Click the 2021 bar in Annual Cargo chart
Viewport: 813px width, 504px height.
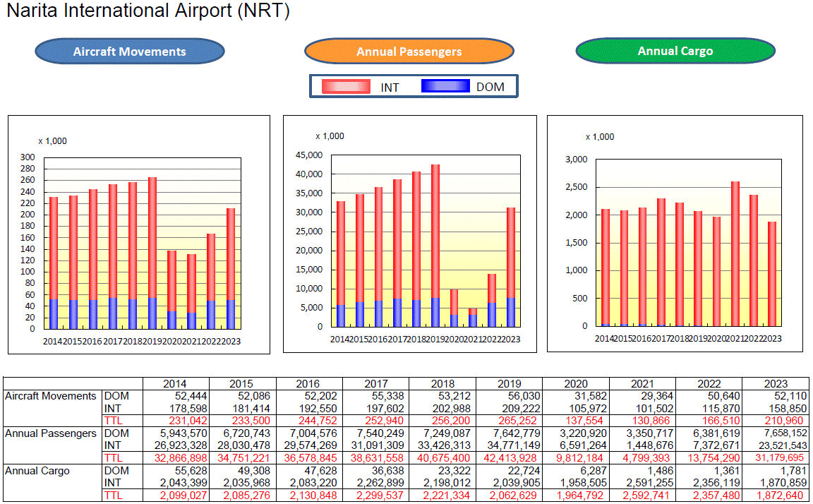(735, 253)
